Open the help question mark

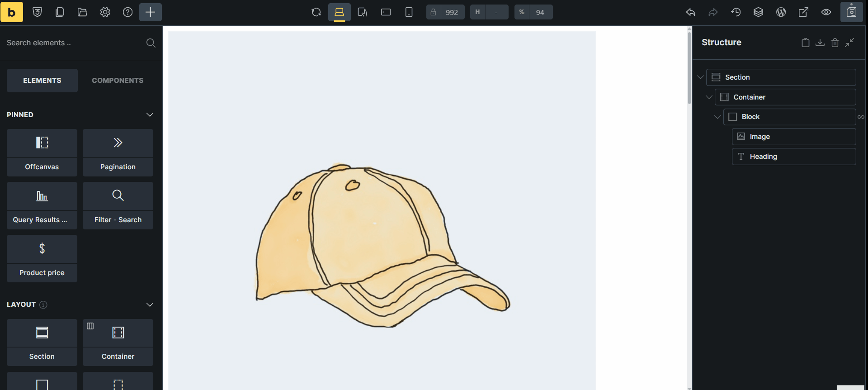(128, 12)
